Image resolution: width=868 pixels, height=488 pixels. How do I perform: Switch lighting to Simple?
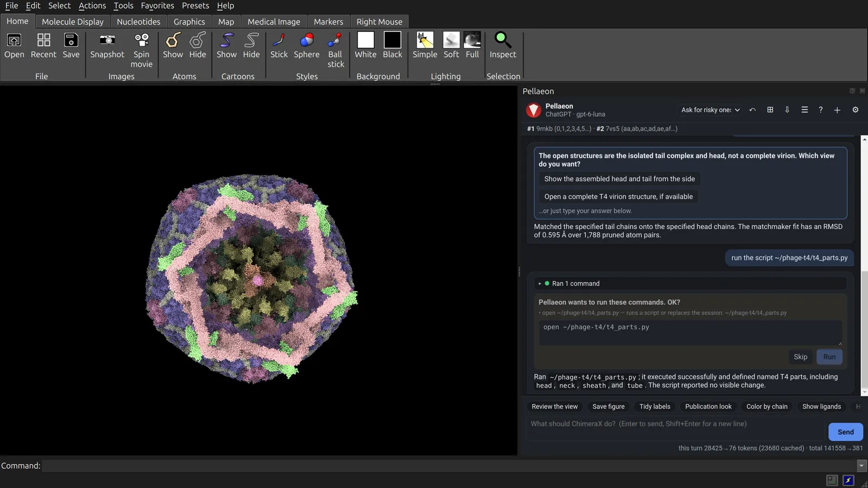(425, 46)
